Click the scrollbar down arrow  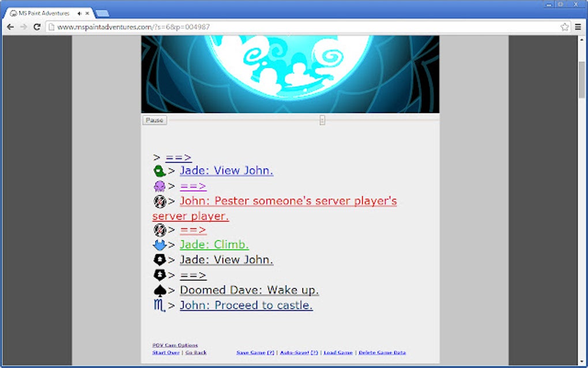click(x=582, y=362)
